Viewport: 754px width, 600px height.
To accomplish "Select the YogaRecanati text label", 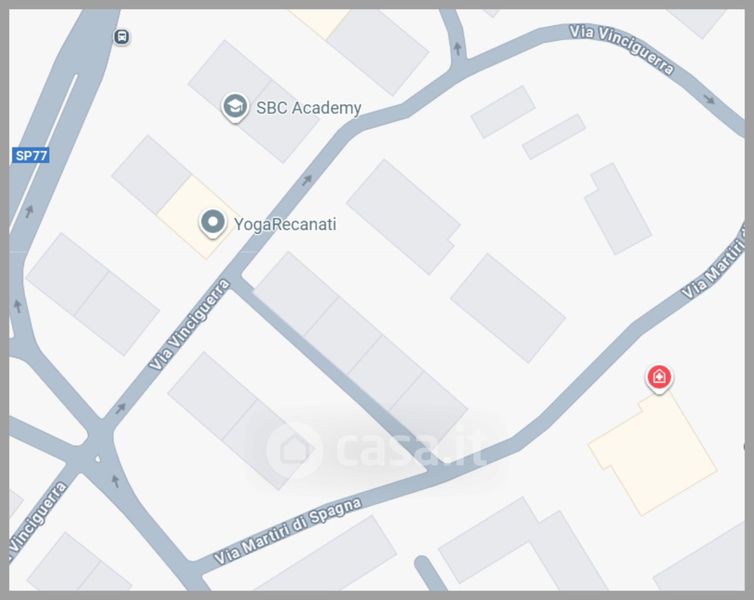I will [285, 225].
